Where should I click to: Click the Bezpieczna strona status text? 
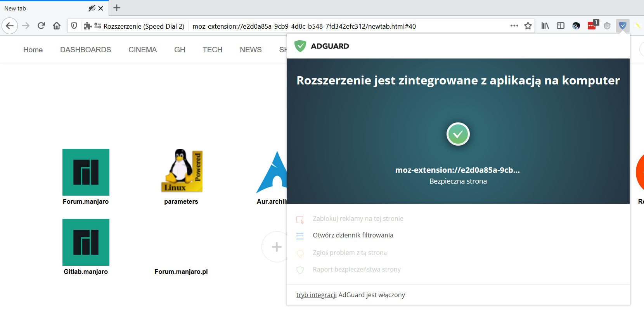pyautogui.click(x=458, y=181)
